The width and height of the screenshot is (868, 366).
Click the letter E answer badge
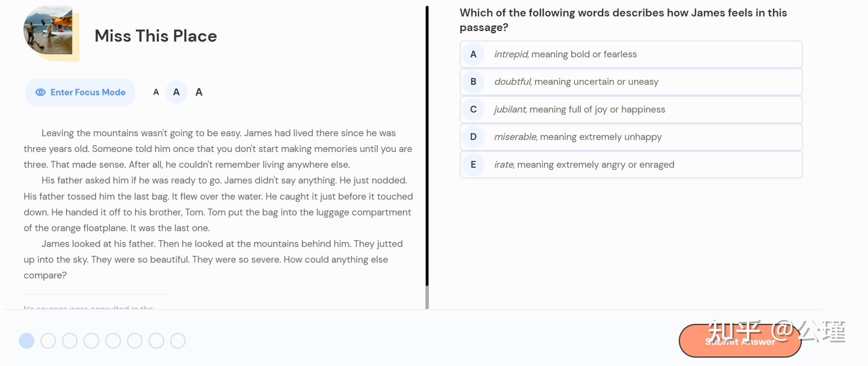click(473, 165)
